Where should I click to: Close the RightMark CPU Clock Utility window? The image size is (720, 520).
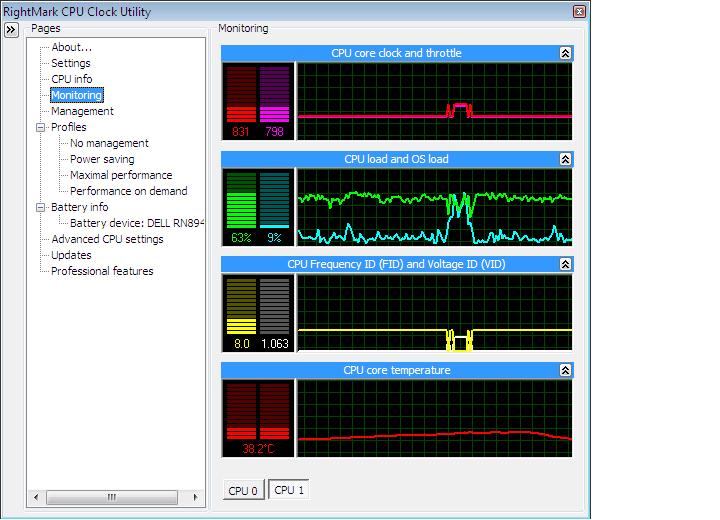[579, 11]
